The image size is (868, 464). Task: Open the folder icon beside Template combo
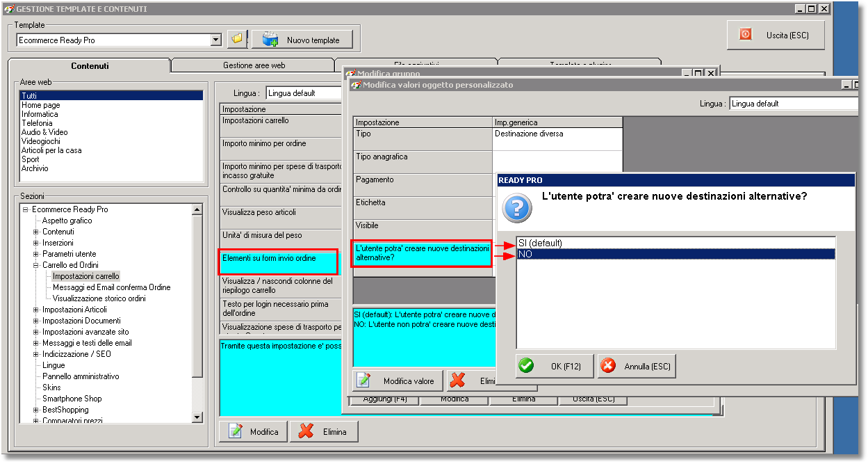(238, 39)
